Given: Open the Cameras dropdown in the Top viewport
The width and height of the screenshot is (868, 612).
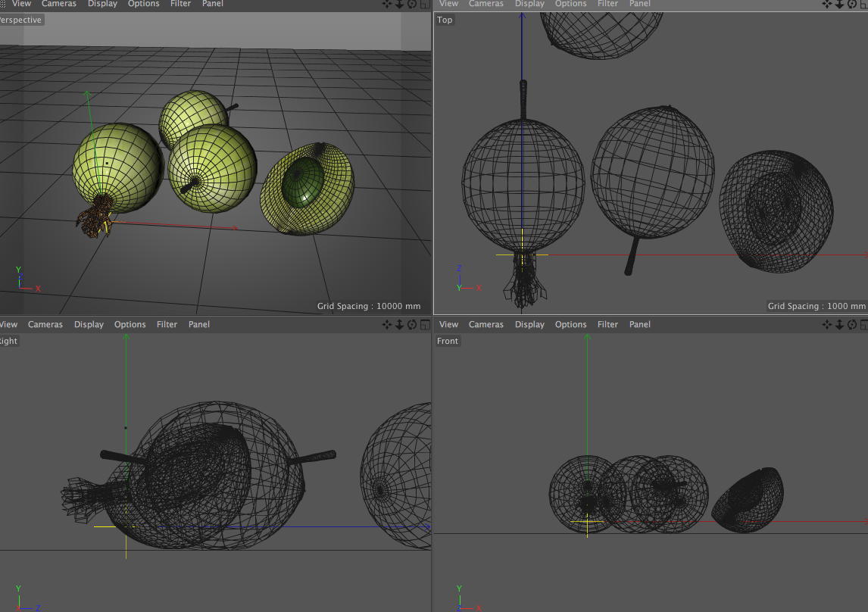Looking at the screenshot, I should [486, 5].
